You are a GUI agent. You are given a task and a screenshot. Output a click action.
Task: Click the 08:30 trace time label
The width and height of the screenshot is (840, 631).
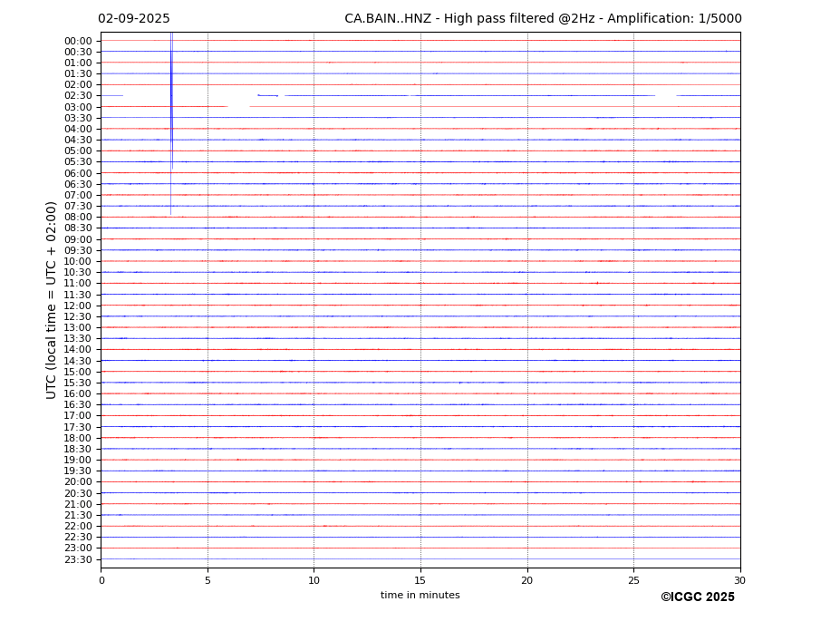coord(78,228)
